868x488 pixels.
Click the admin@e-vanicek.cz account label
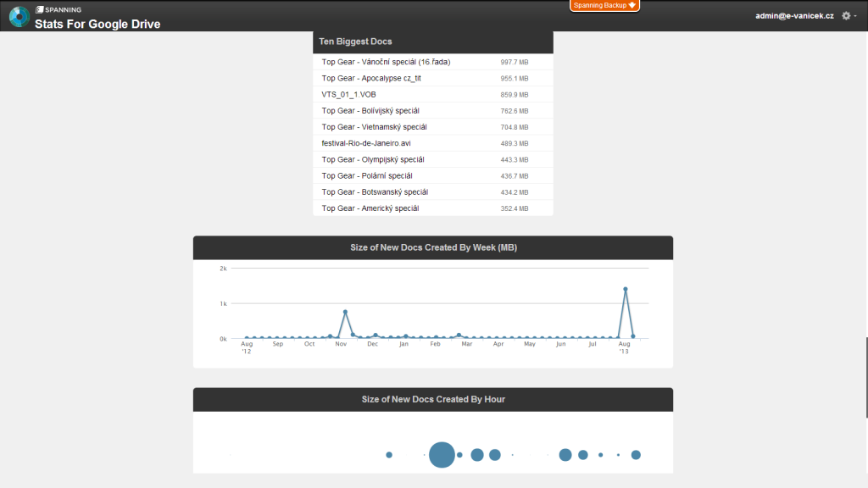point(794,15)
